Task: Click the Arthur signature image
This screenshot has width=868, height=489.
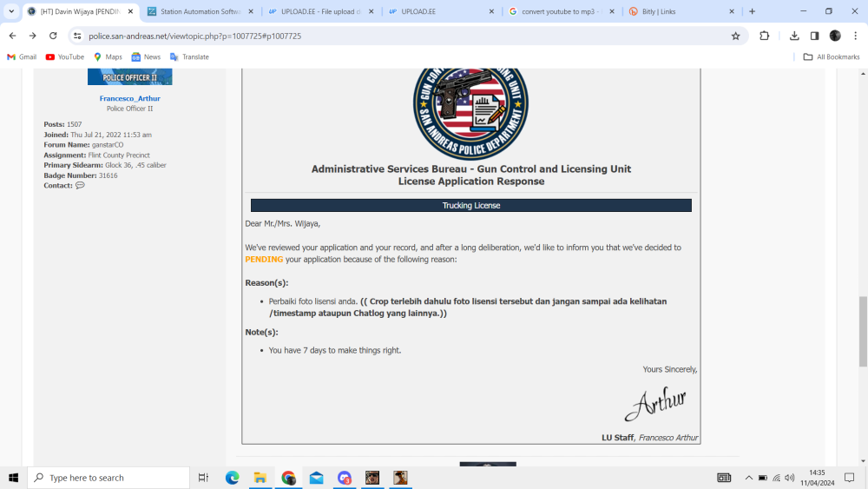Action: [655, 403]
